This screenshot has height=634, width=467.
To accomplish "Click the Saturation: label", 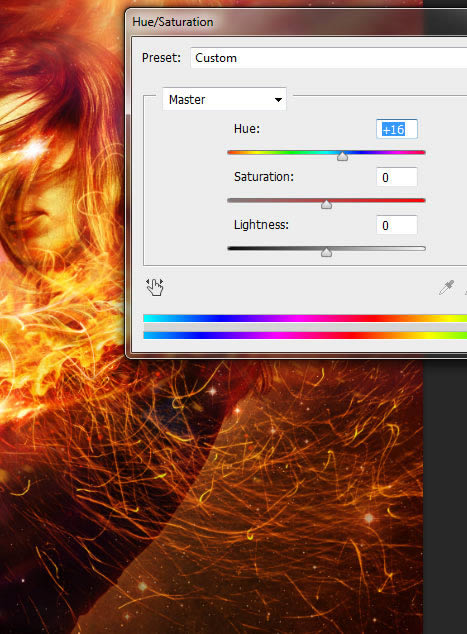I will tap(264, 177).
